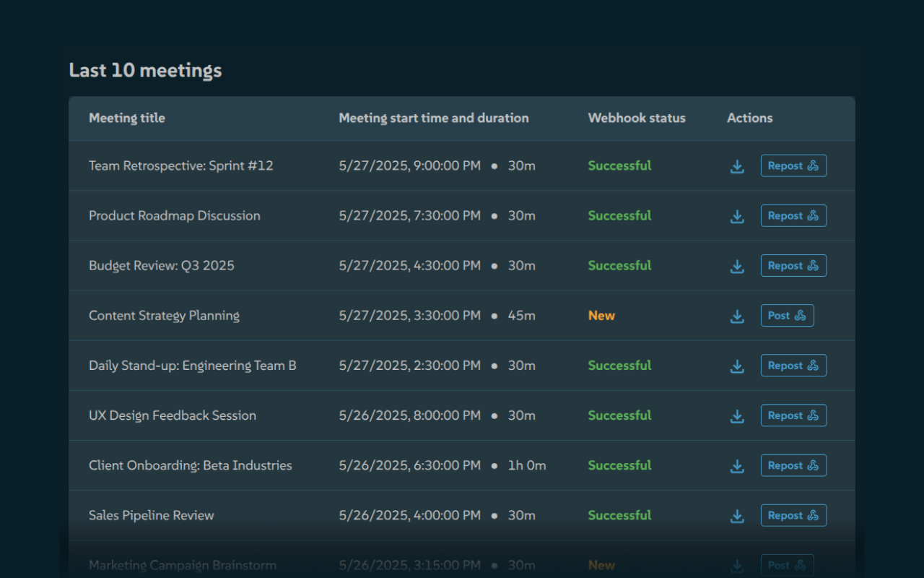The width and height of the screenshot is (924, 578).
Task: Click the download icon for Marketing Campaign Brainstorm
Action: tap(737, 565)
